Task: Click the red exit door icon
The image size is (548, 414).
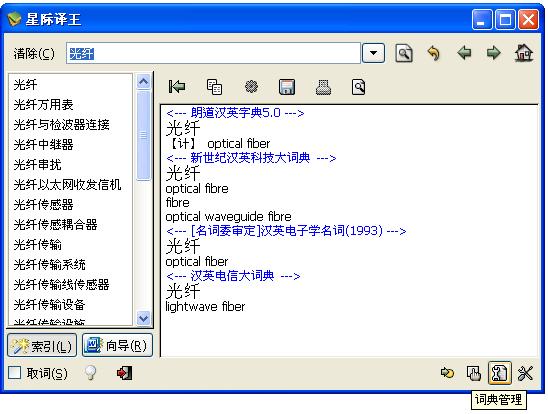Action: point(124,373)
